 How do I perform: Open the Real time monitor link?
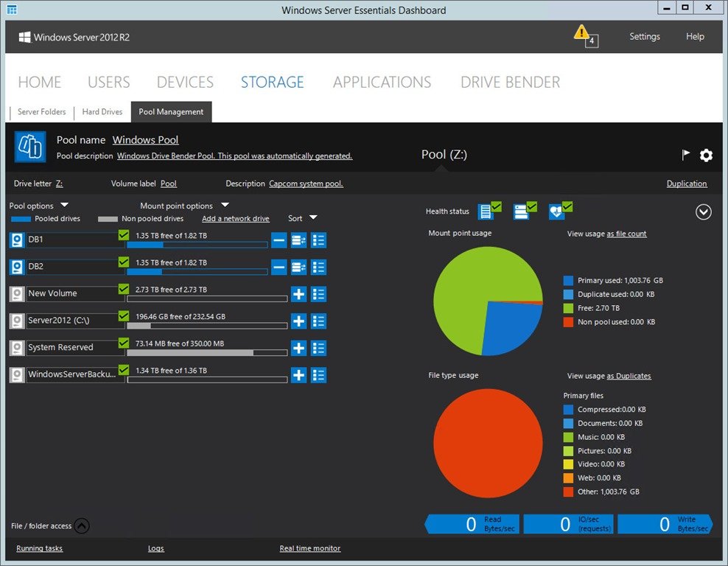(310, 548)
